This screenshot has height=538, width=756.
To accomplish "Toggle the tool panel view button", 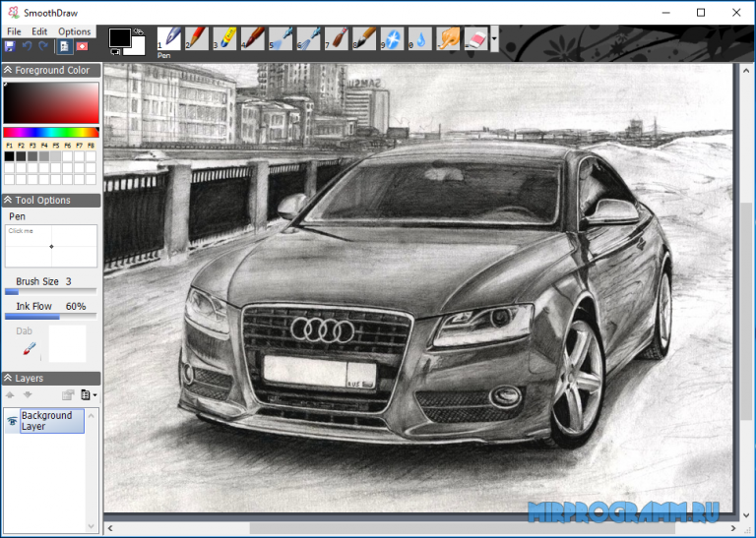I will 65,46.
